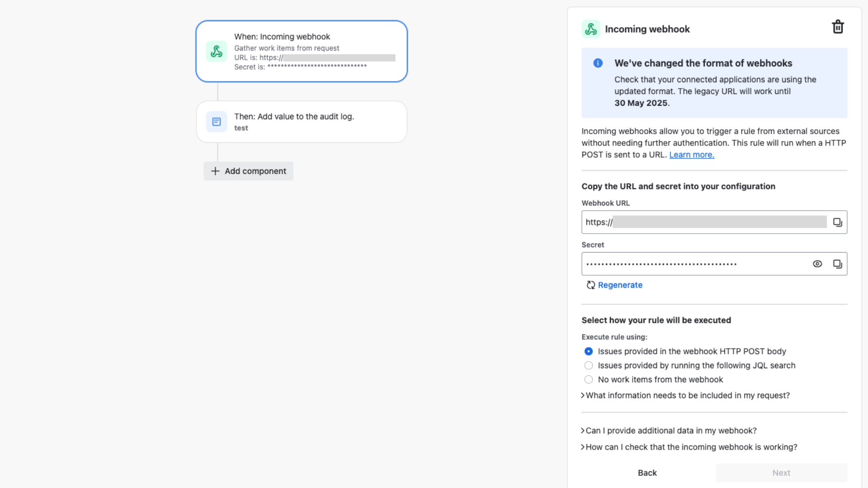This screenshot has width=868, height=488.
Task: Click the Learn more link
Action: pyautogui.click(x=691, y=155)
